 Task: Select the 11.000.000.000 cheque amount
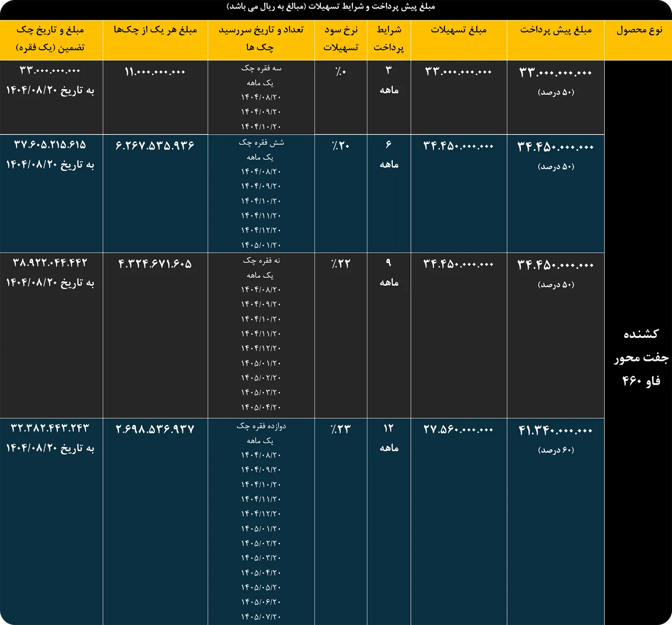(155, 72)
